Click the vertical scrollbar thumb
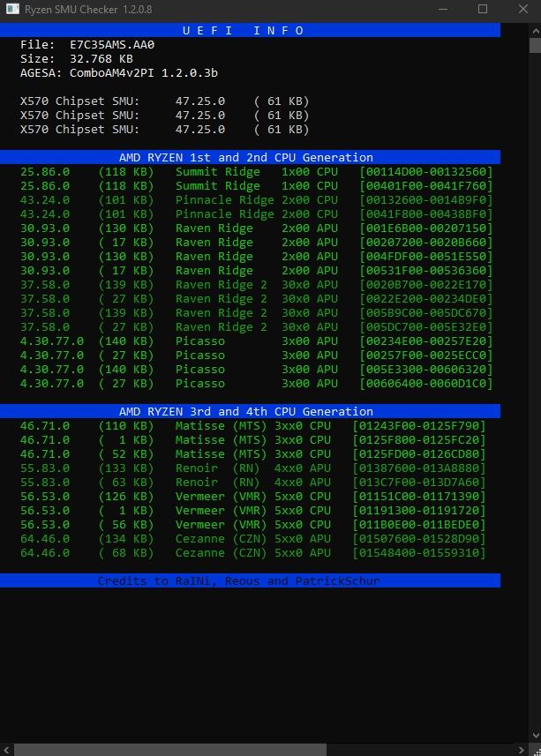 click(x=535, y=45)
